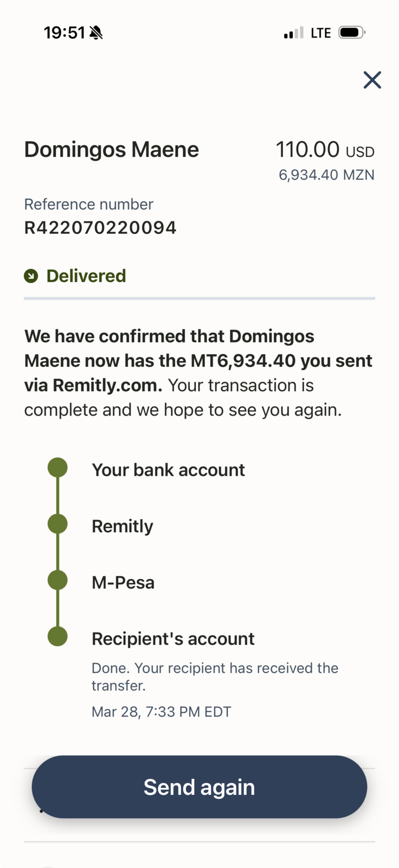The image size is (399, 868).
Task: Select the reference number R422070220094
Action: (100, 228)
